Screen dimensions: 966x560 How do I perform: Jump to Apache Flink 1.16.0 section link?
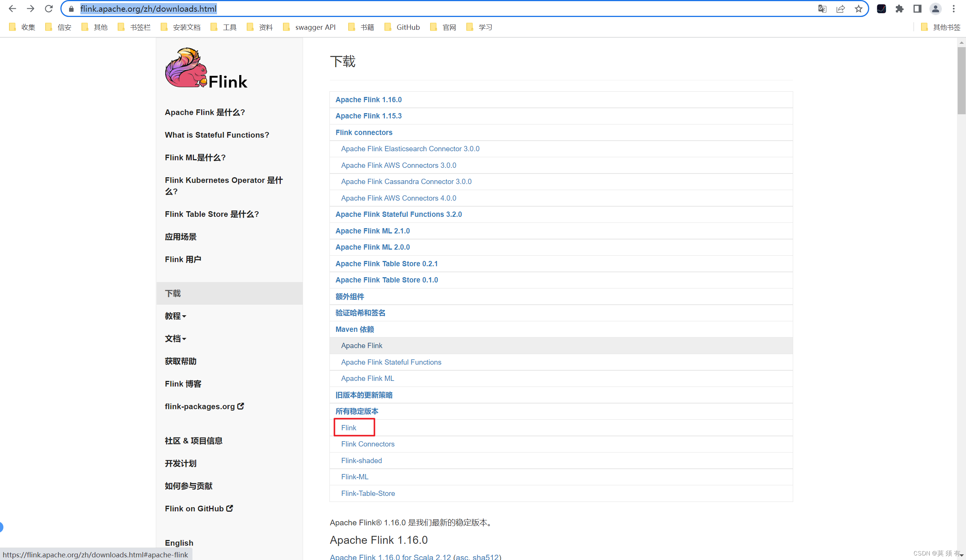tap(368, 100)
